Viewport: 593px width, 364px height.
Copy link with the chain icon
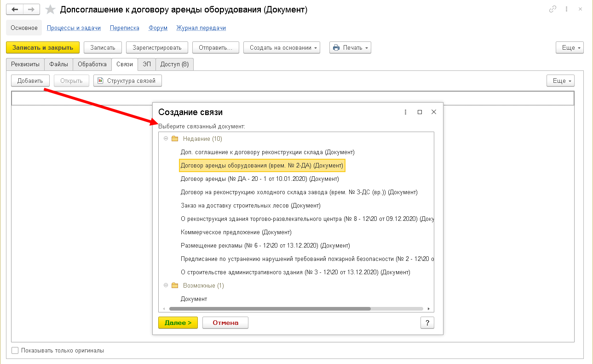click(x=553, y=10)
